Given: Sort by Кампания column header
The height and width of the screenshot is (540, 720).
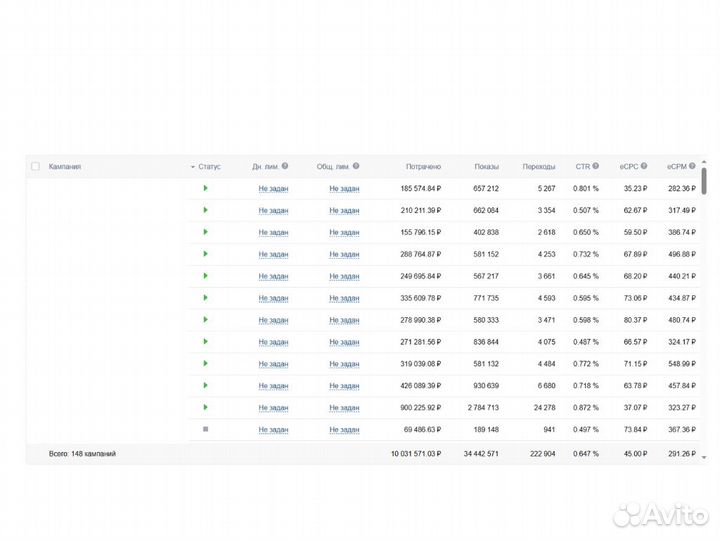Looking at the screenshot, I should coord(65,167).
